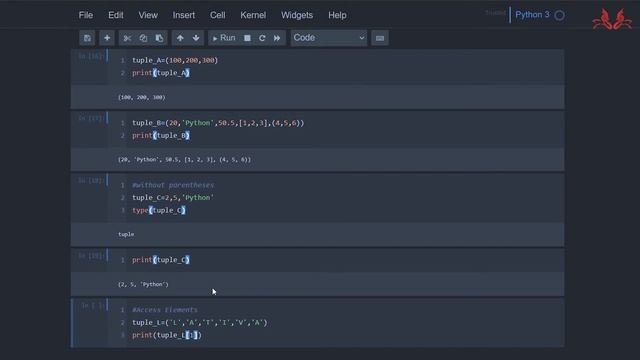
Task: Select the empty In [ ] cell prompt
Action: [x=92, y=305]
